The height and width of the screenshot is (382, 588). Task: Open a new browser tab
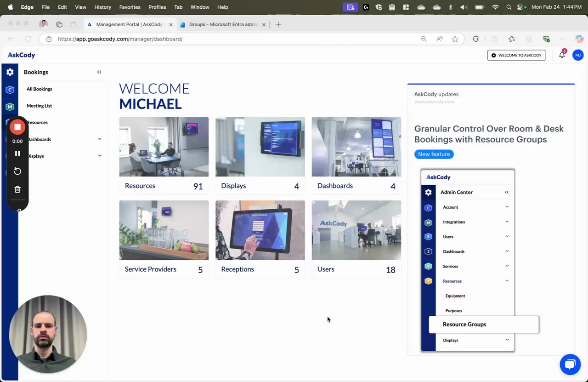(278, 24)
